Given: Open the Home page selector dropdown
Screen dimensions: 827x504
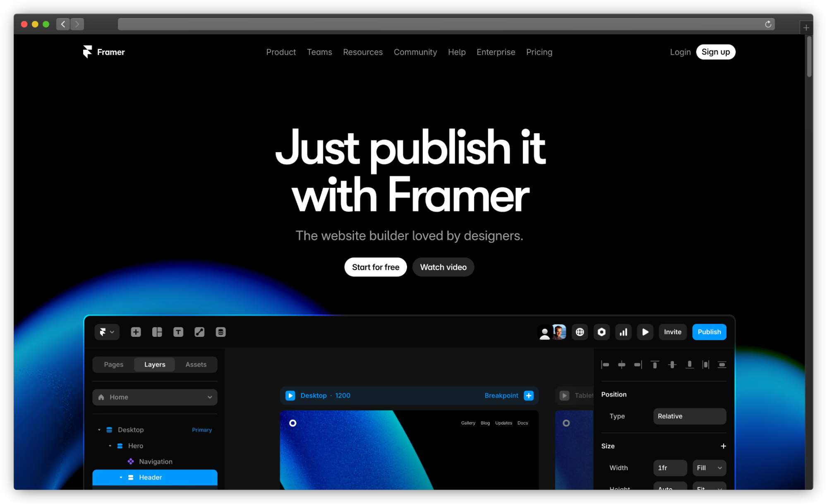Looking at the screenshot, I should (x=154, y=397).
